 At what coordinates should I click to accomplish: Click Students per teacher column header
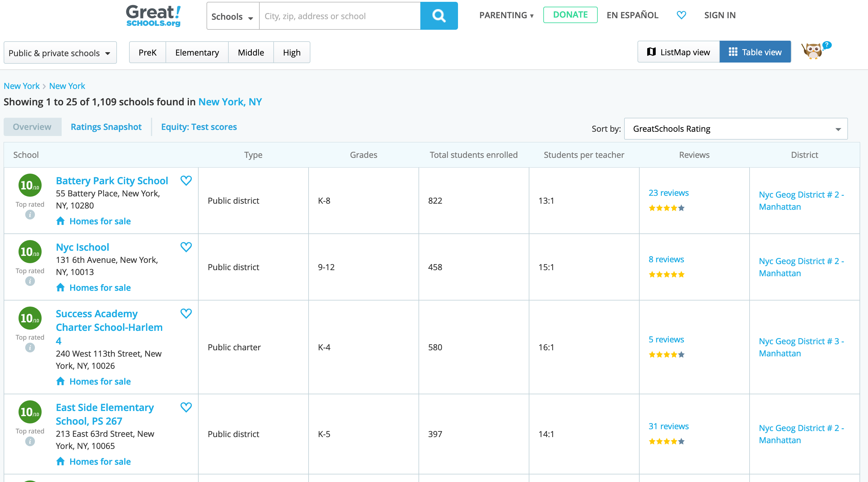(x=584, y=154)
